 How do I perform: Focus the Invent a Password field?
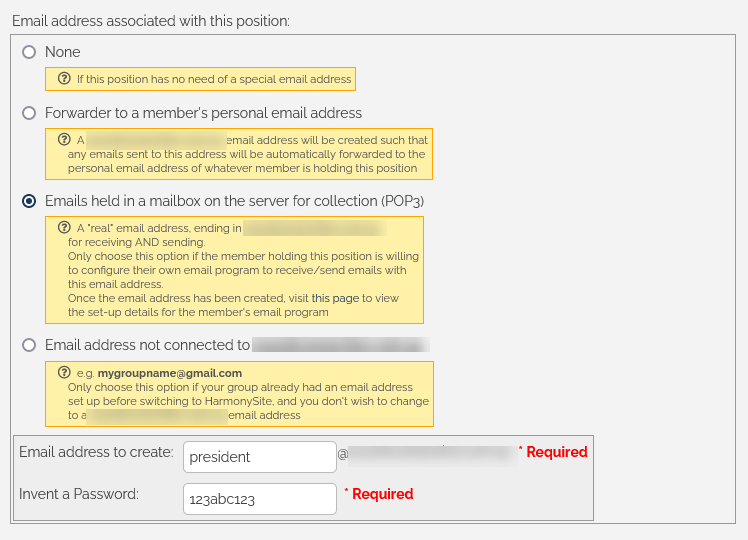click(x=260, y=499)
